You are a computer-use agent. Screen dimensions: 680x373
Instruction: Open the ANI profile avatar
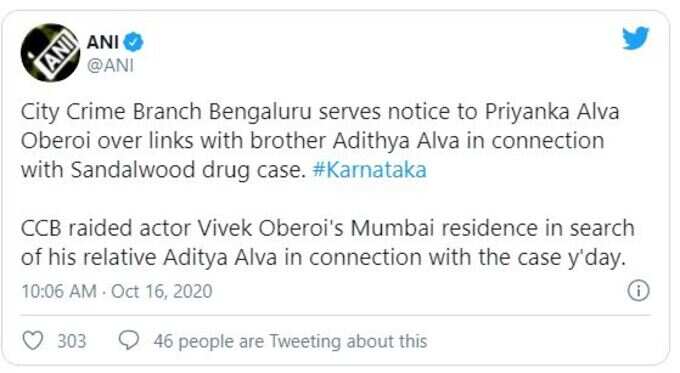tap(50, 52)
